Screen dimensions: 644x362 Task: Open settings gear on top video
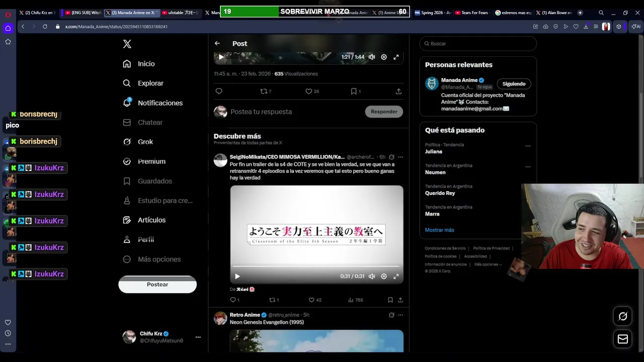(384, 57)
